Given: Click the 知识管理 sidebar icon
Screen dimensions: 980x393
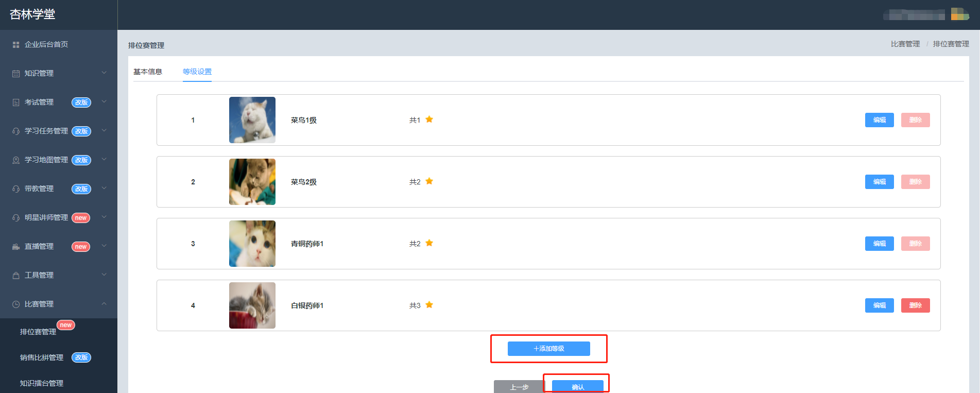Looking at the screenshot, I should [x=16, y=74].
